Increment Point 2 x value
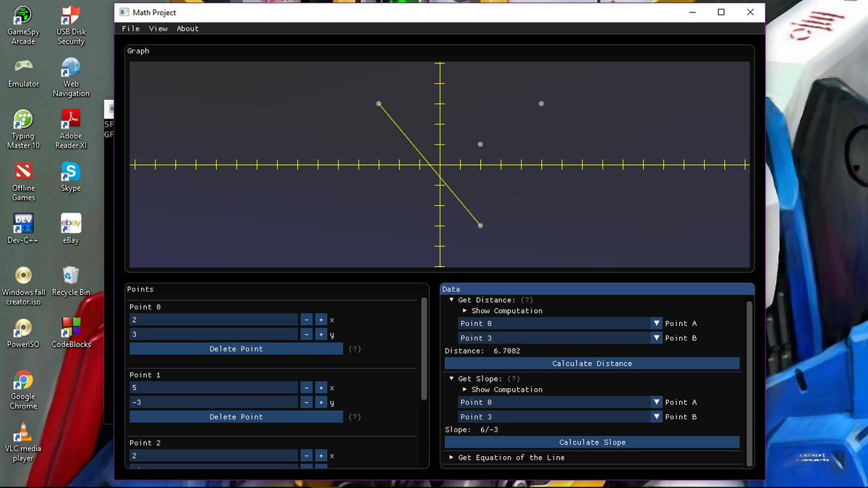The width and height of the screenshot is (868, 488). (320, 455)
